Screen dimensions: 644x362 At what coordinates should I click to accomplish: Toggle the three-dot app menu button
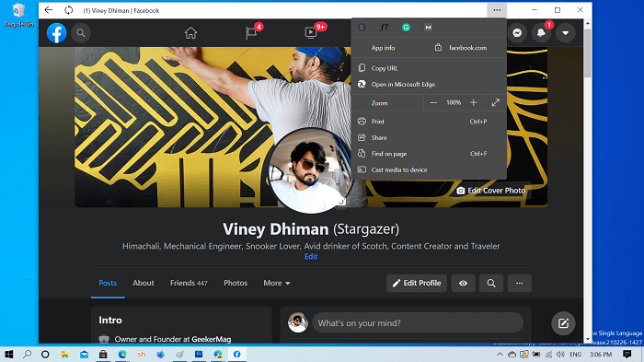(x=497, y=10)
